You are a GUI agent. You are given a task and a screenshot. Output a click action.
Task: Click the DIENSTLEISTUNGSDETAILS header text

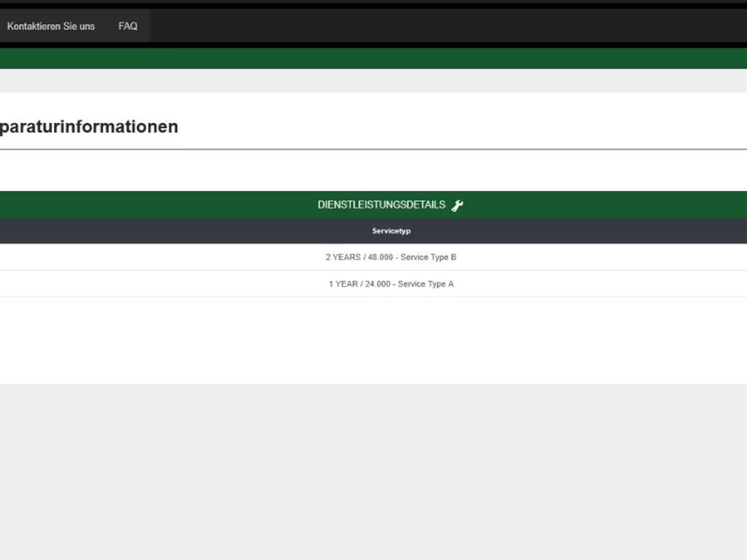point(381,205)
